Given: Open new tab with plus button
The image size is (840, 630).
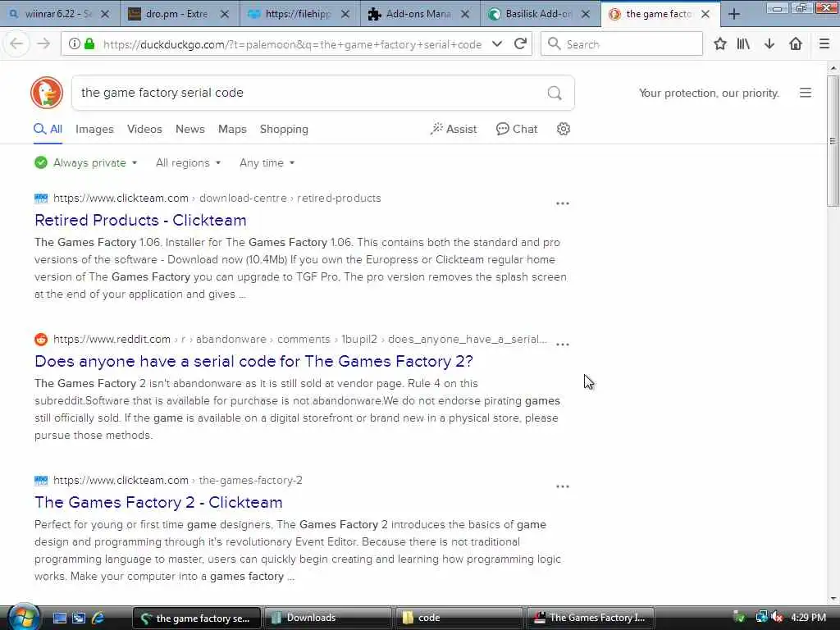Looking at the screenshot, I should 734,14.
